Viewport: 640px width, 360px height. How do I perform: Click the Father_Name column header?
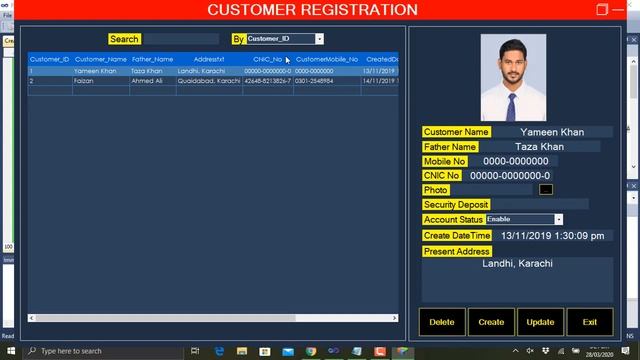click(x=153, y=59)
